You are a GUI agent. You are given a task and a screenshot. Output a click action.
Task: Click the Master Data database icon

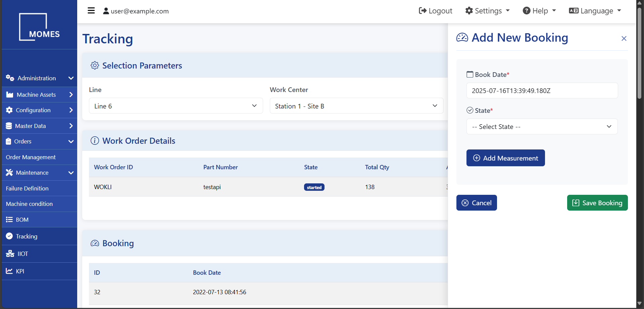(9, 126)
